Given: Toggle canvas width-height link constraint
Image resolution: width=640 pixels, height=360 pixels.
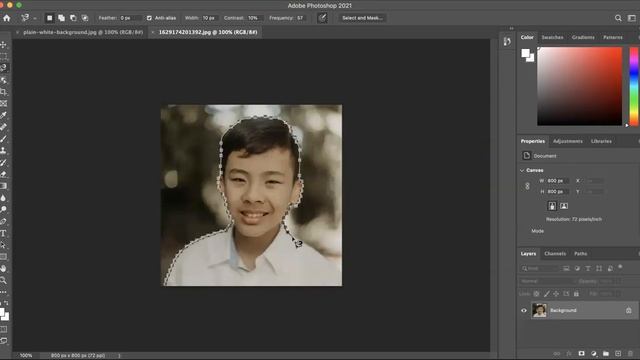Looking at the screenshot, I should [527, 186].
